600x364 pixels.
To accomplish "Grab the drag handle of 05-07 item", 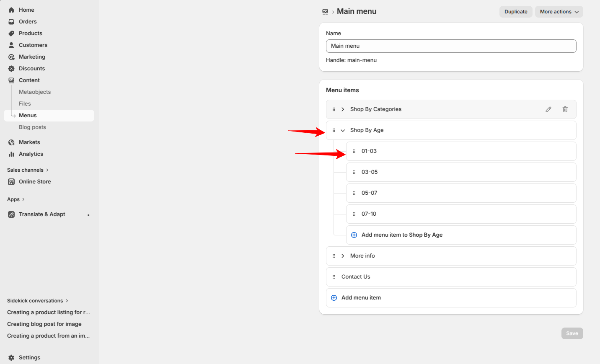I will [x=354, y=193].
